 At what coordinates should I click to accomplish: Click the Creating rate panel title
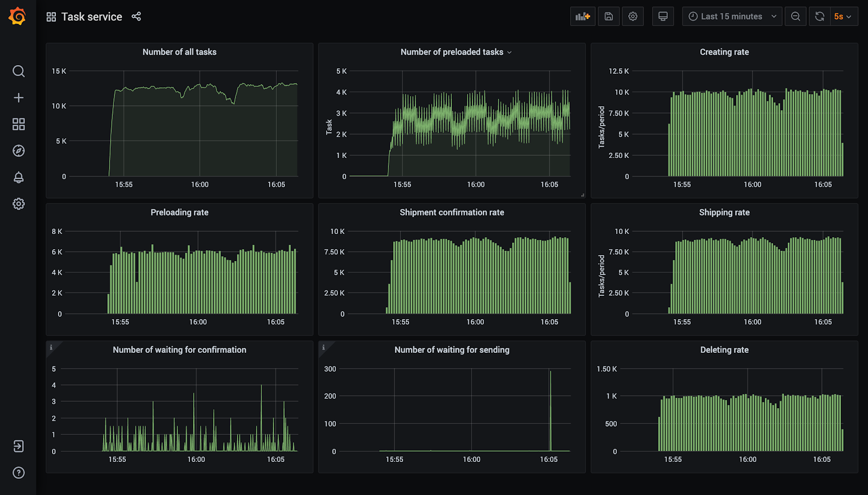(724, 52)
